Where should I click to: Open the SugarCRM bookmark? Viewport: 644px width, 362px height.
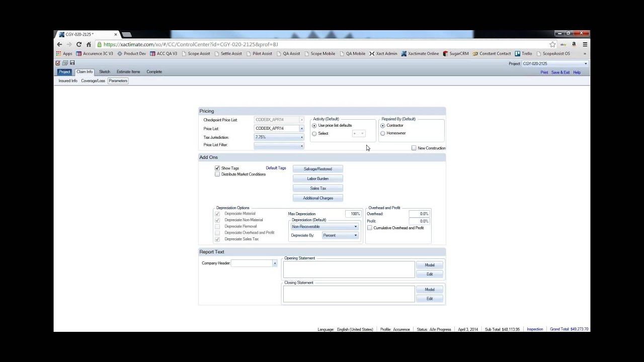pyautogui.click(x=456, y=53)
